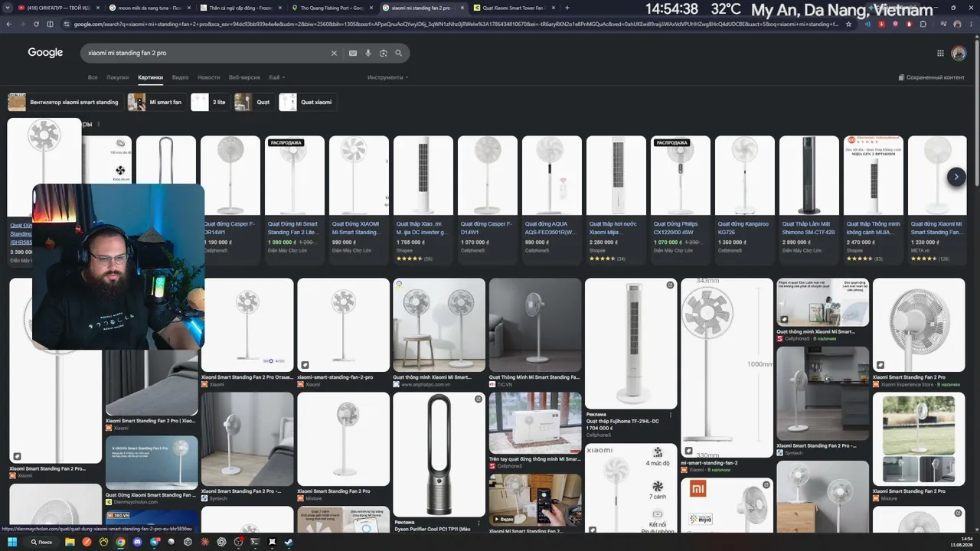Switch to the Новости tab
This screenshot has height=551, width=980.
point(209,77)
